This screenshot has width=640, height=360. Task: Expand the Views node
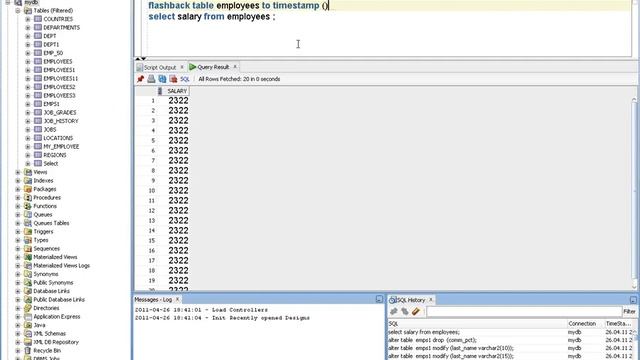18,172
